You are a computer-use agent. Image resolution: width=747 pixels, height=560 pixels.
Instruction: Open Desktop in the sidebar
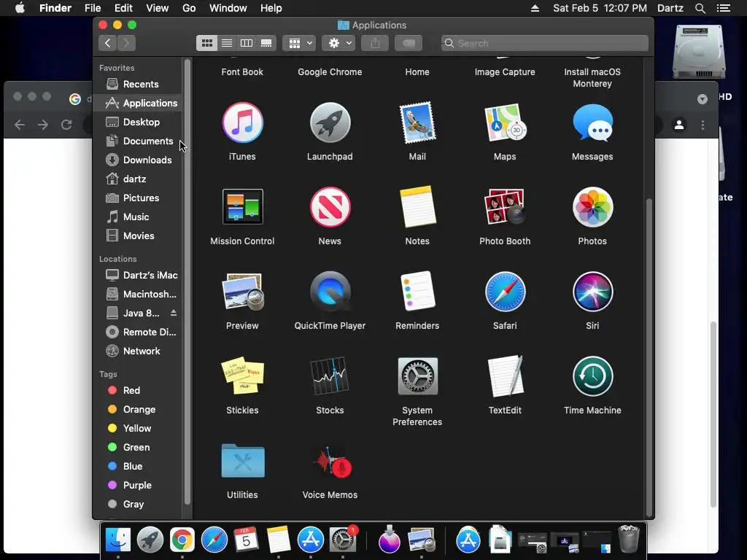138,122
